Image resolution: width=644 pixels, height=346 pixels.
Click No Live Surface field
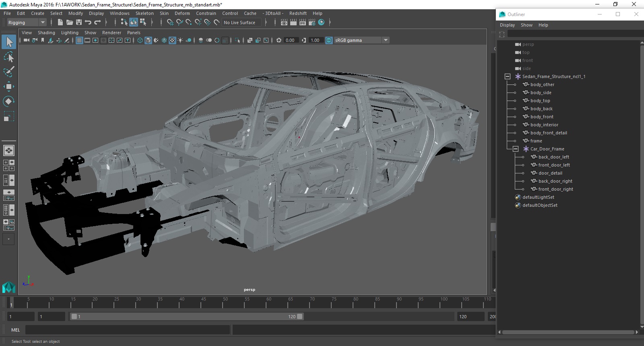pyautogui.click(x=242, y=23)
